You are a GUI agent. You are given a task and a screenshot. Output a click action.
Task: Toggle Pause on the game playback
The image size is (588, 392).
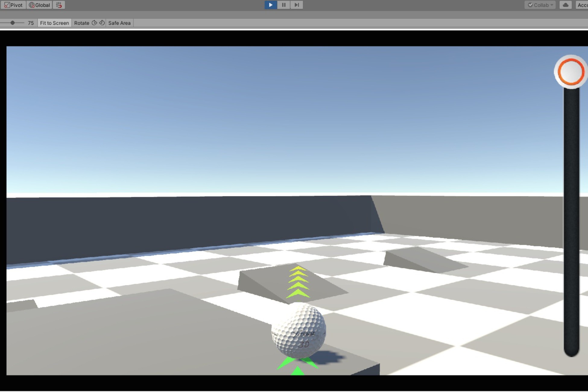tap(283, 5)
